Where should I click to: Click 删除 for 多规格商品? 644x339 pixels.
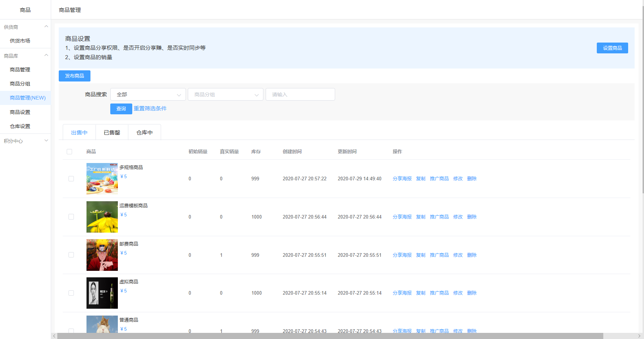(x=472, y=179)
